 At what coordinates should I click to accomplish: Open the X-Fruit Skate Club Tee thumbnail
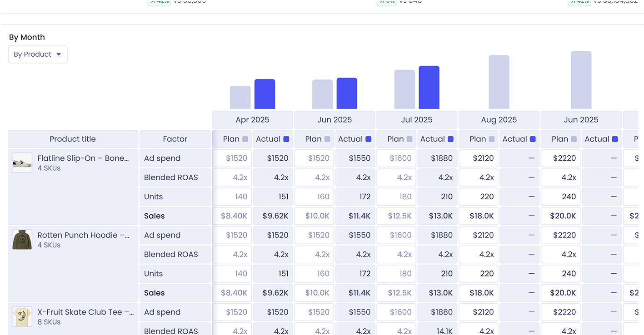click(22, 317)
